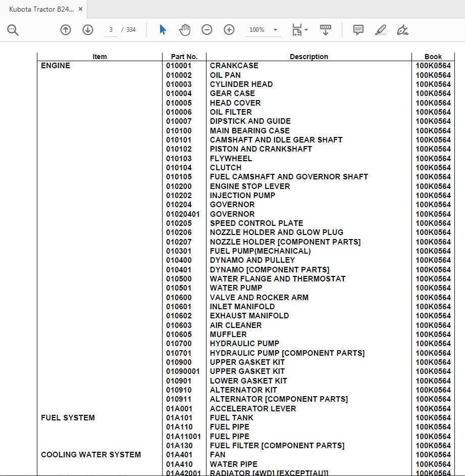Open the find text magnifier tool

[13, 30]
